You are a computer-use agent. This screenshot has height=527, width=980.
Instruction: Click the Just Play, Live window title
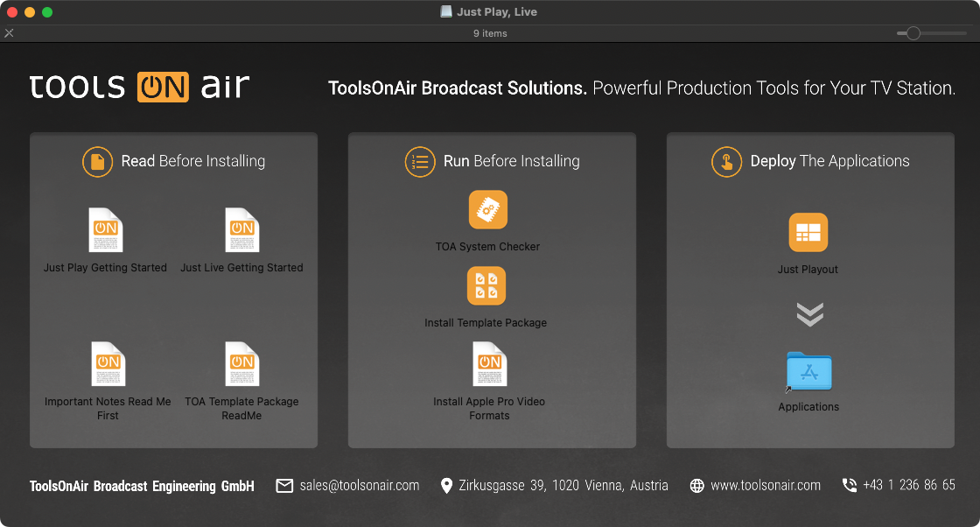click(x=497, y=12)
